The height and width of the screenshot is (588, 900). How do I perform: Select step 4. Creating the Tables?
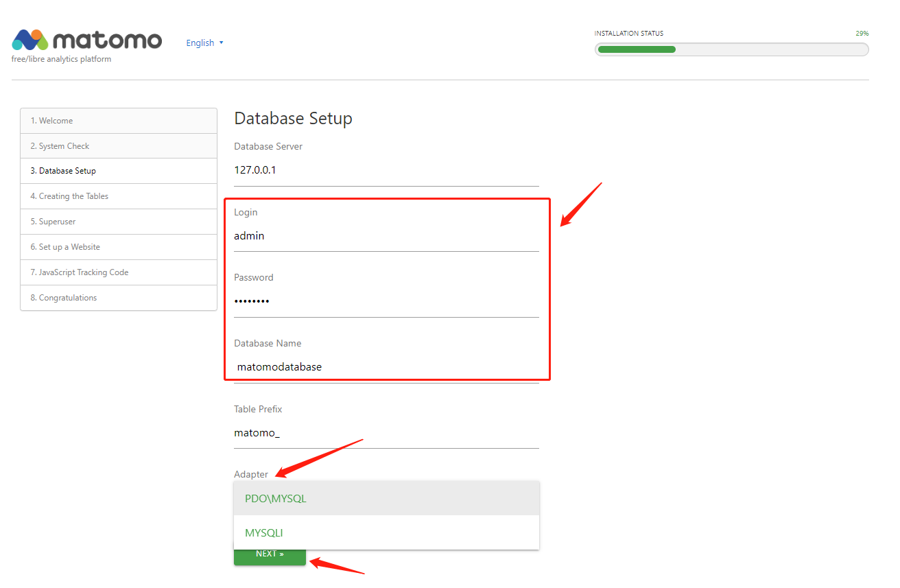point(119,196)
